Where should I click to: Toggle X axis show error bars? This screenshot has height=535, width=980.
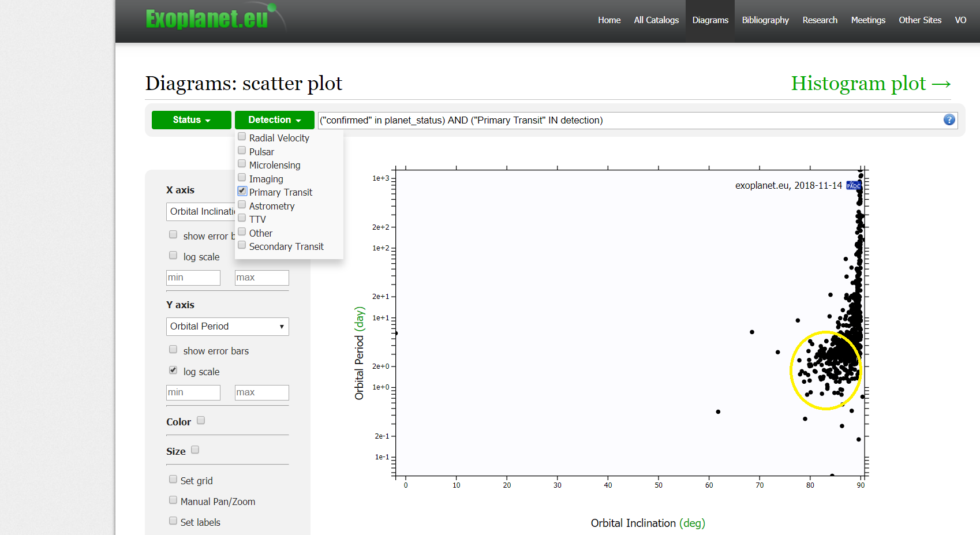point(173,235)
